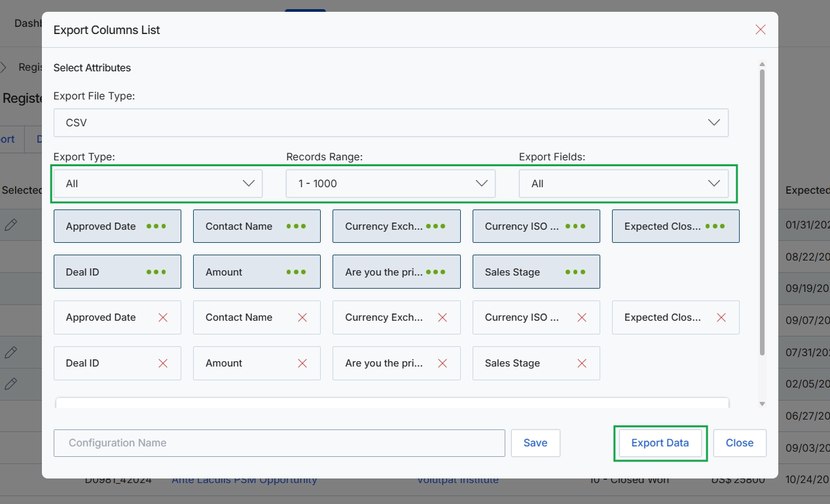Remove Sales Stage with its red X
Screen dimensions: 830x504
click(x=582, y=363)
